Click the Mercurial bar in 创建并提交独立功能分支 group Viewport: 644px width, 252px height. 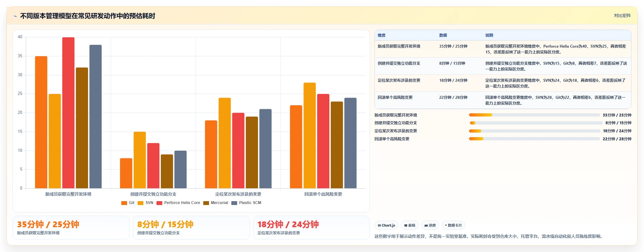167,171
